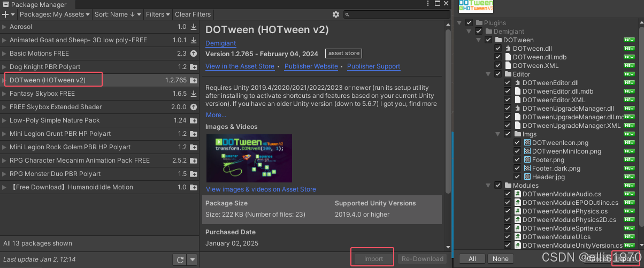Expand the Aerosol package row arrow
644x268 pixels.
[x=4, y=27]
